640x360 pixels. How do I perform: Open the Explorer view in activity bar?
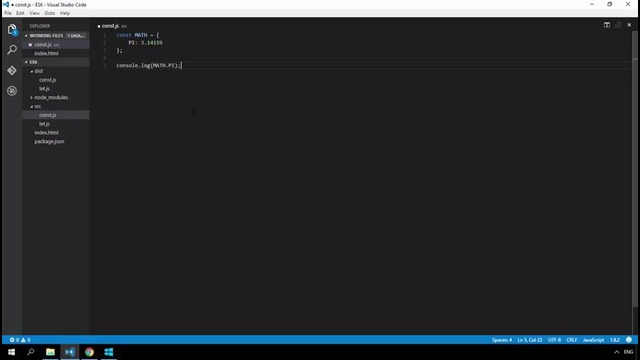click(12, 30)
